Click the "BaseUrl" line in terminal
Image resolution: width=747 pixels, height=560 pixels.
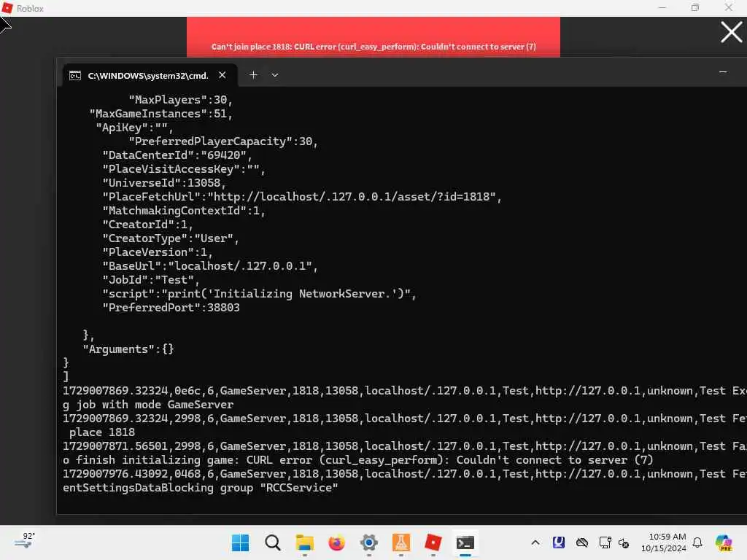coord(210,265)
